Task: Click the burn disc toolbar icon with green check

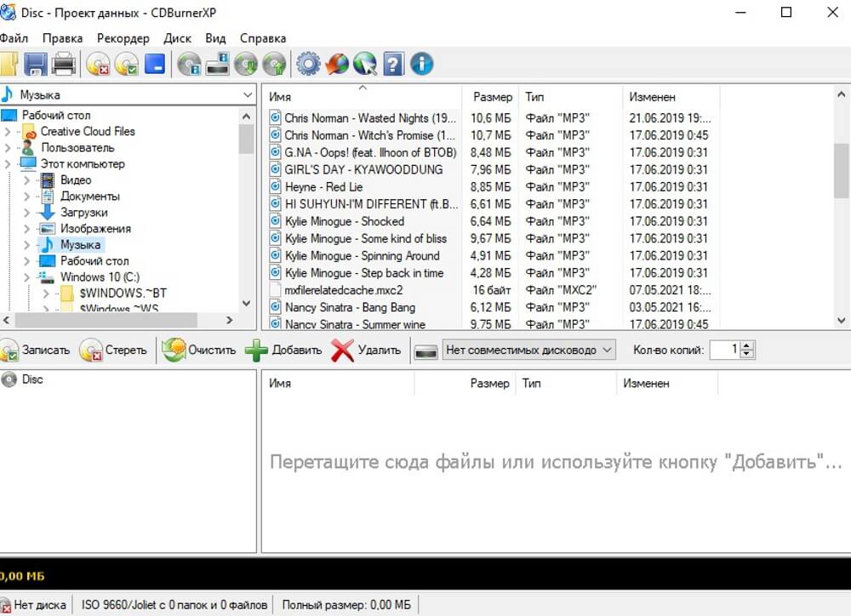Action: [x=126, y=64]
